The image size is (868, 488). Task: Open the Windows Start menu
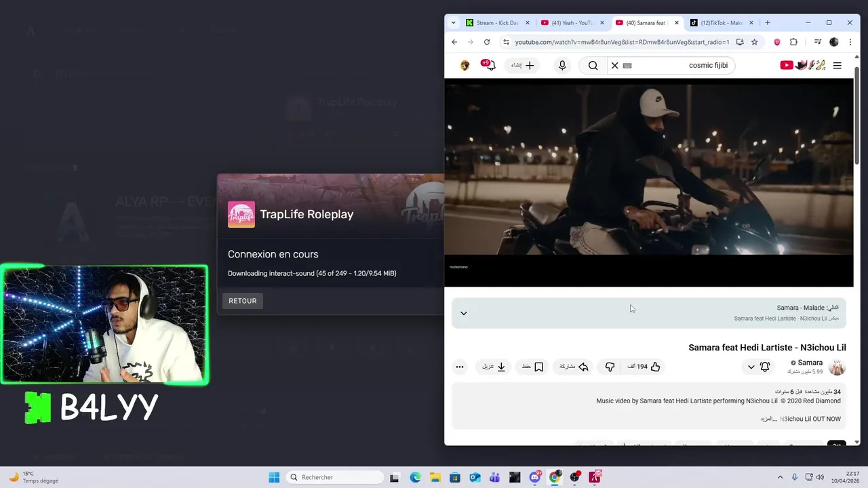coord(274,477)
